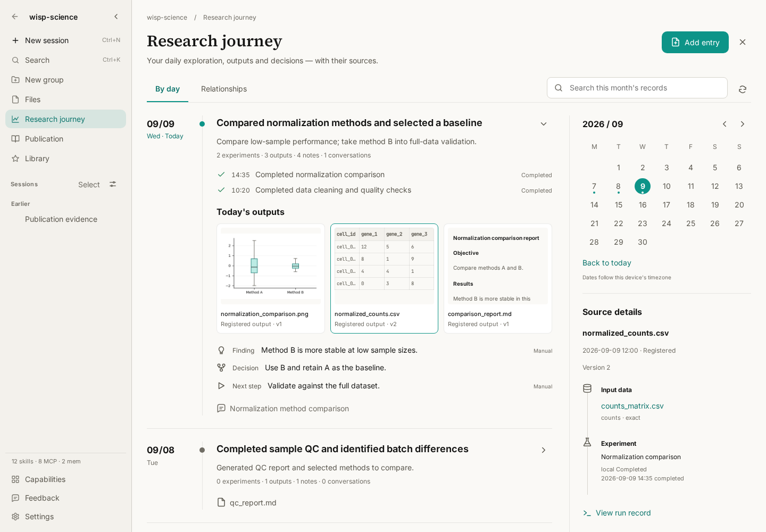Open Capabilities page
The height and width of the screenshot is (532, 766).
point(65,479)
